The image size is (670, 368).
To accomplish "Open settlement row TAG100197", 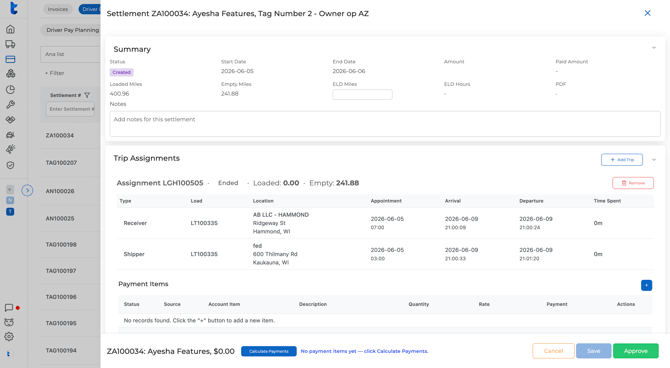I will (x=61, y=271).
